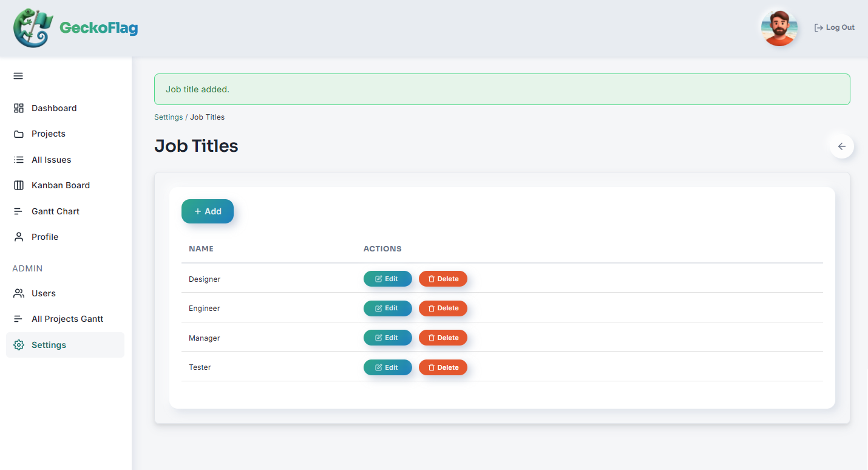Click the Users group icon
The width and height of the screenshot is (868, 470).
(19, 293)
